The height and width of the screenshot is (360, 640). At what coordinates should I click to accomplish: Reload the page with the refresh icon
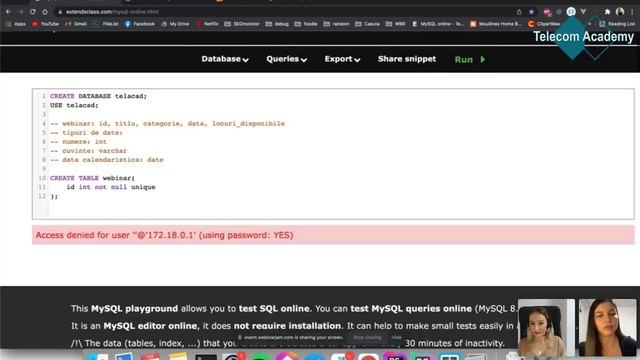33,12
